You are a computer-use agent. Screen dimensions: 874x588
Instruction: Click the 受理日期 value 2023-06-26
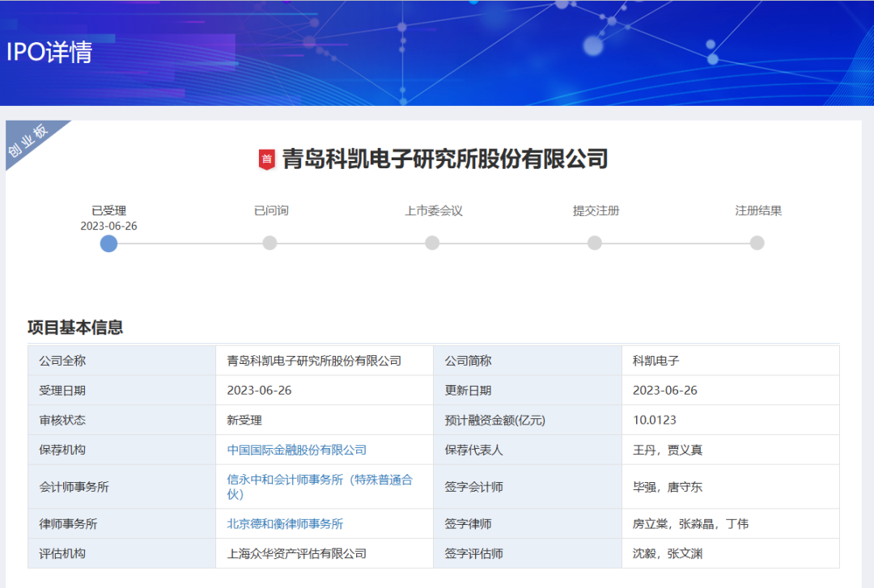pyautogui.click(x=259, y=390)
